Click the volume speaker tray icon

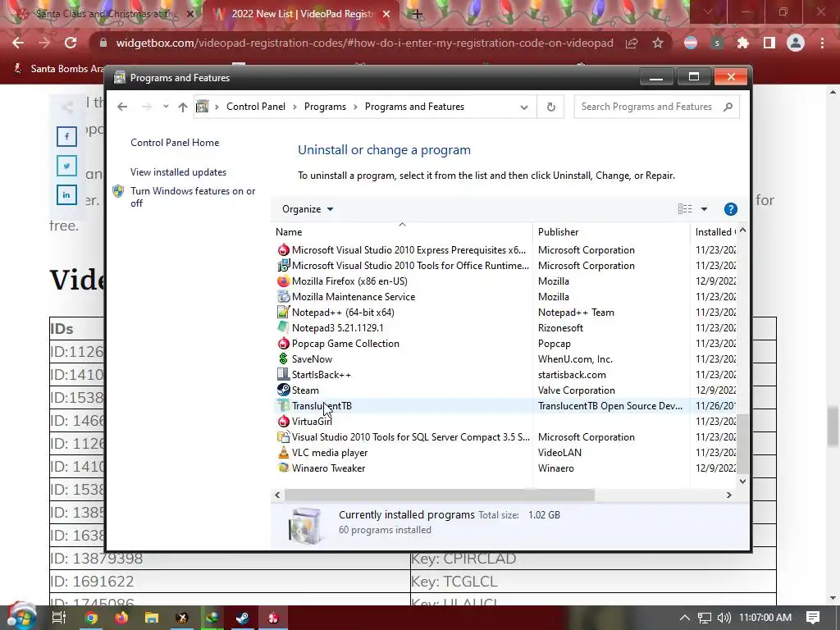coord(724,618)
